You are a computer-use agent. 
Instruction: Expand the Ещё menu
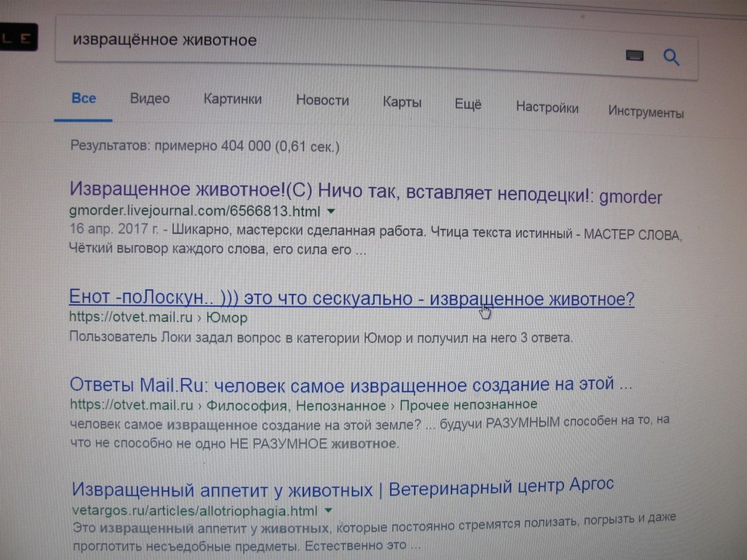[x=467, y=104]
